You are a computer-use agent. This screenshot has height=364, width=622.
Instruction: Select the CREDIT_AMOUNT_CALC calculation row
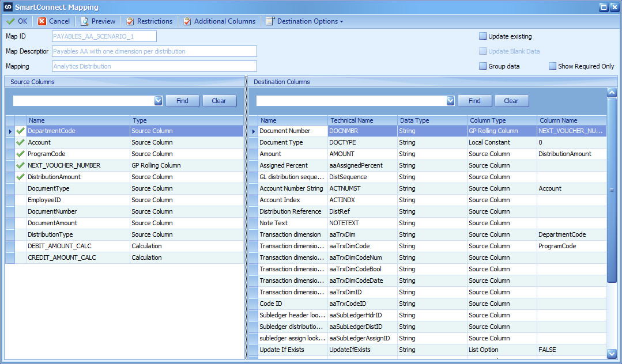coord(125,257)
